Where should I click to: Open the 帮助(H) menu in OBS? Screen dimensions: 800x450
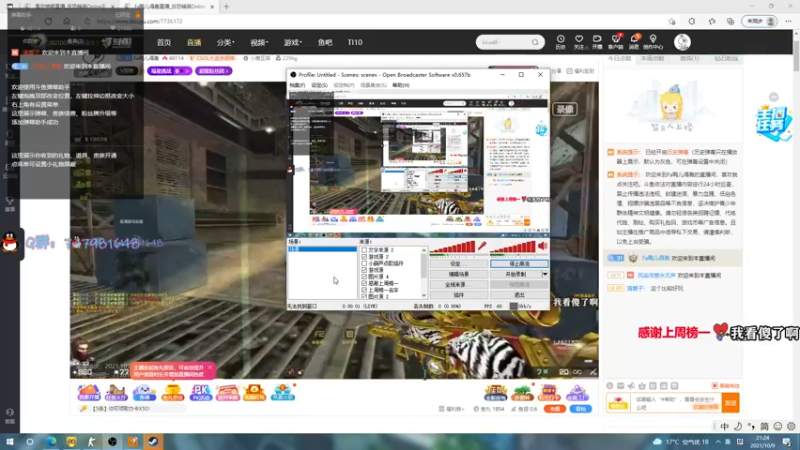point(401,85)
